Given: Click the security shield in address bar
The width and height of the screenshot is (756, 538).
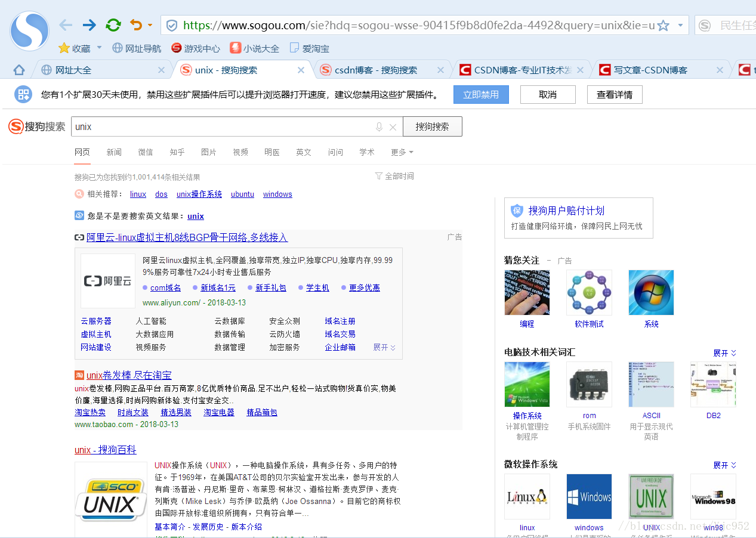Looking at the screenshot, I should point(172,26).
